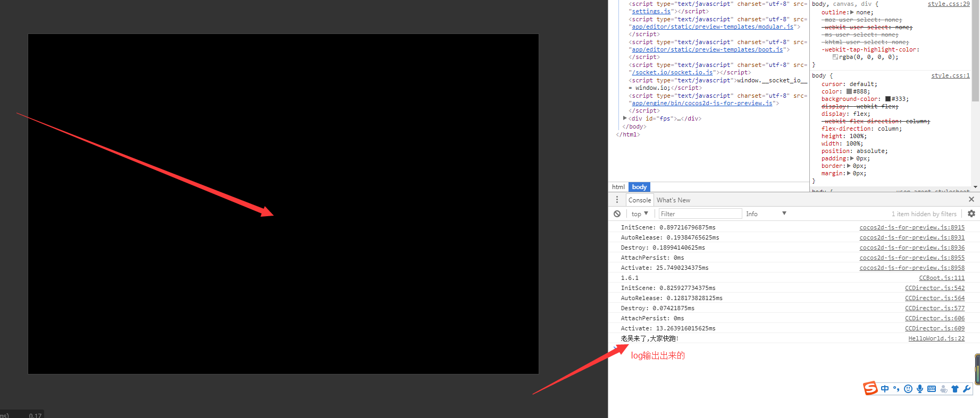Select the "InitScene: 0.897216796875ms" log text
Screen dimensions: 980x418
coord(668,227)
